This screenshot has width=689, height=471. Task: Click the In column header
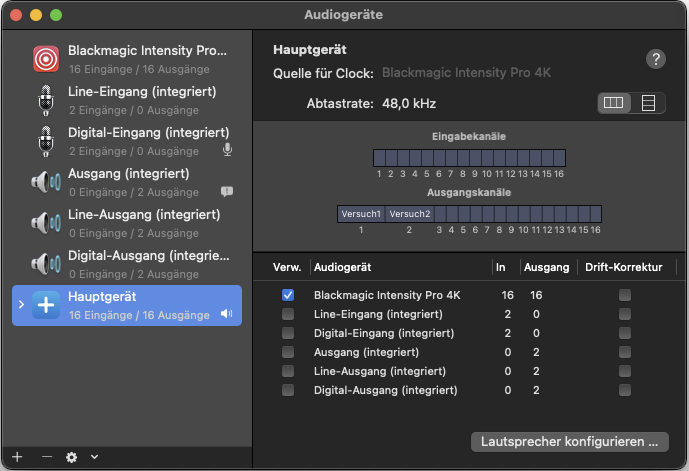[x=500, y=267]
